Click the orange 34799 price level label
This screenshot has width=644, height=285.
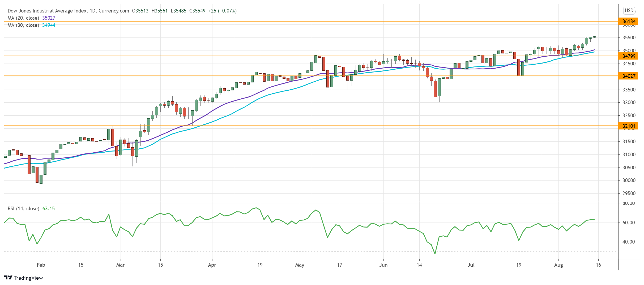pos(629,56)
